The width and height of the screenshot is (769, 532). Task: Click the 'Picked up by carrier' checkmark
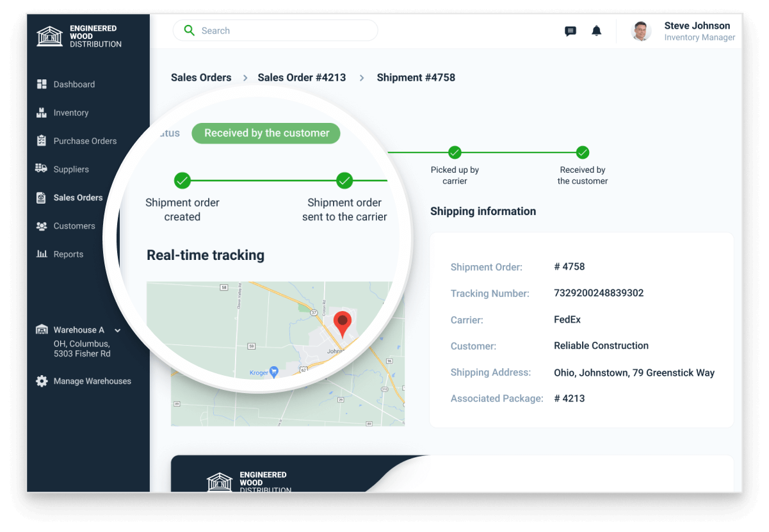point(455,152)
